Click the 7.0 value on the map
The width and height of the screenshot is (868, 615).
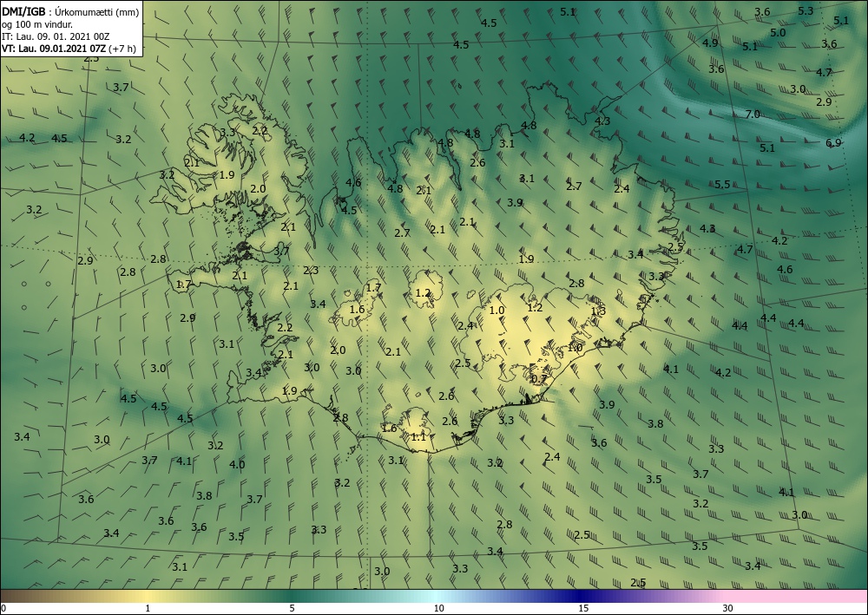(753, 114)
